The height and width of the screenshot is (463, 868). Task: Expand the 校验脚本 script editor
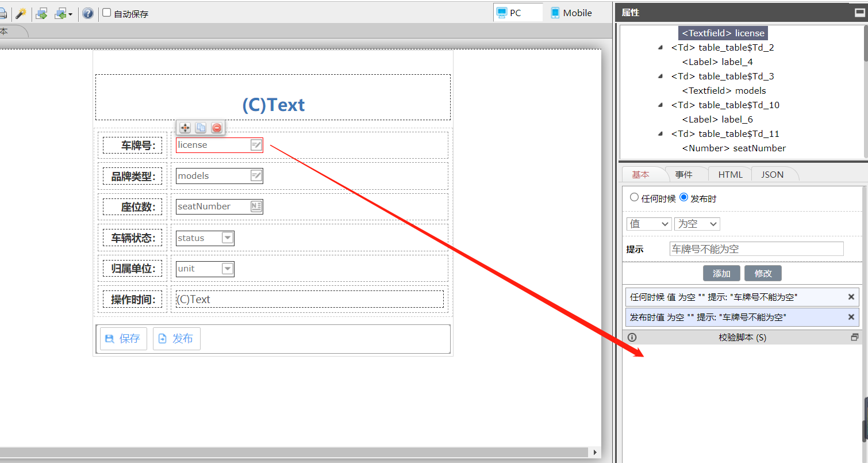click(855, 338)
